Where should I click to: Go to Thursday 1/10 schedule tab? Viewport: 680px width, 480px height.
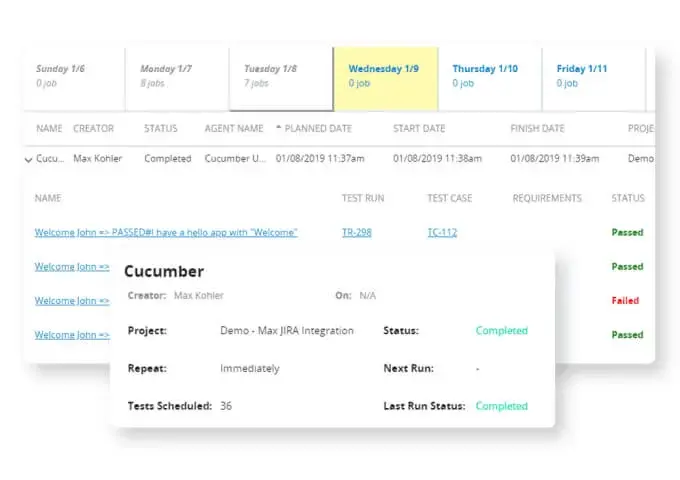(x=490, y=78)
